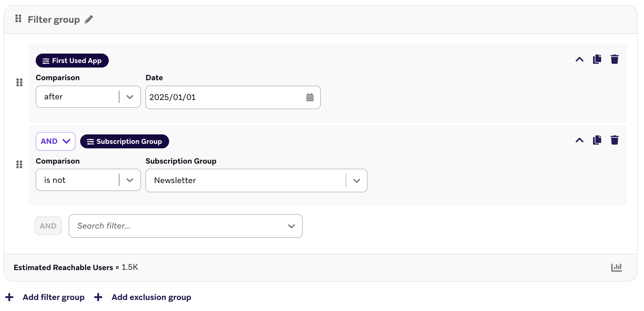644x311 pixels.
Task: Edit the Filter group name with pencil icon
Action: [x=89, y=19]
